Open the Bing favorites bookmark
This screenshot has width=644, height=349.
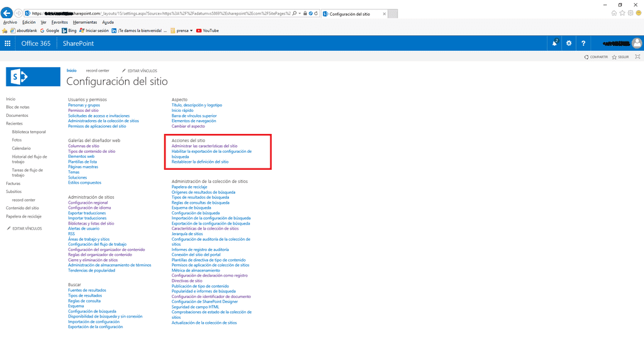[69, 30]
